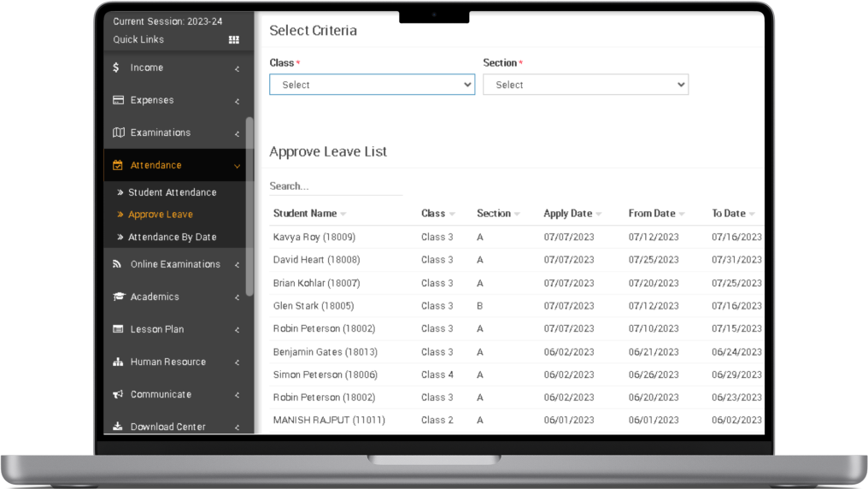The height and width of the screenshot is (489, 868).
Task: Click From Date 06/21/2023 cell
Action: coord(654,351)
